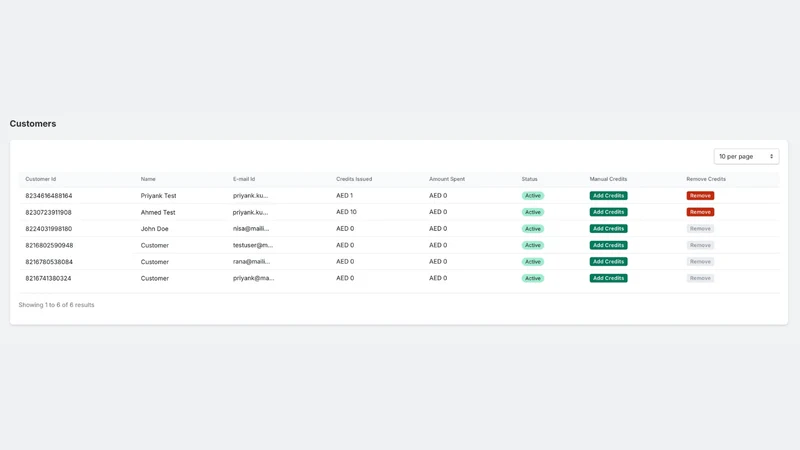This screenshot has height=450, width=800.
Task: Click the name John Doe
Action: 155,229
